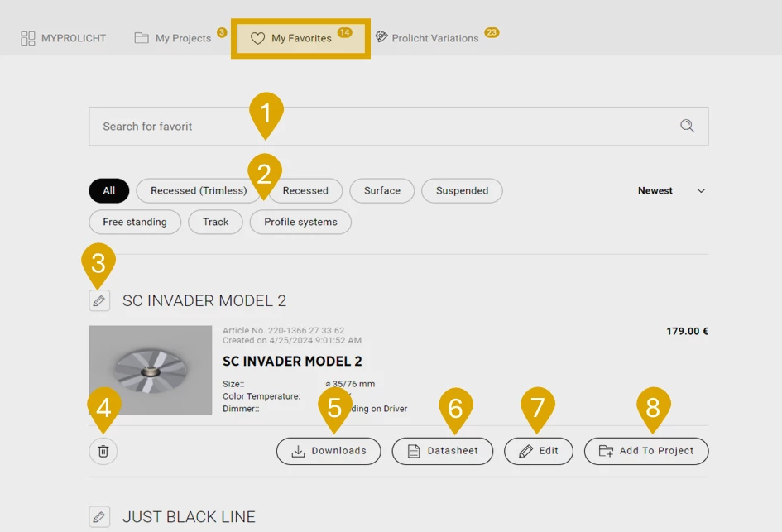Click pencil icon beside JUST BLACK LINE
Screen dimensions: 782x532
pos(99,517)
